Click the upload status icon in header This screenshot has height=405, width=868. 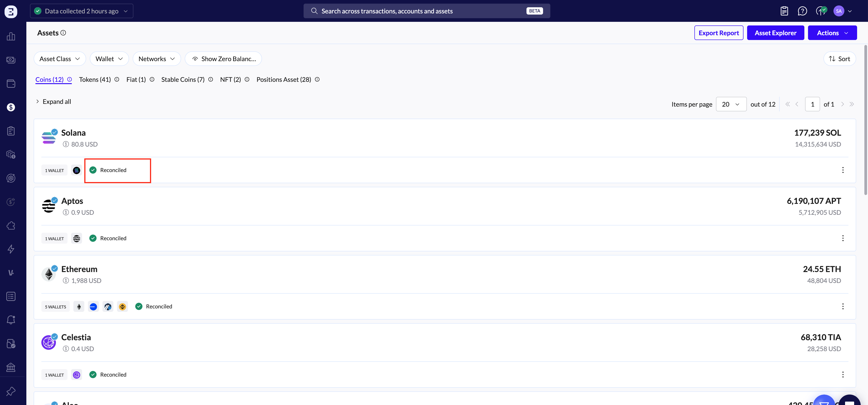coord(821,11)
